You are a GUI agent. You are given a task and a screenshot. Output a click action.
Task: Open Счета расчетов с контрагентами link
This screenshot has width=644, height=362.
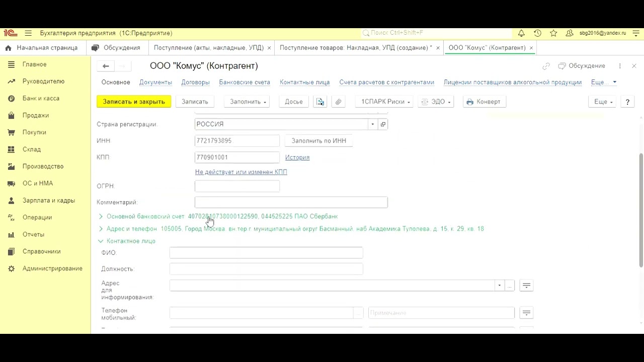(386, 82)
